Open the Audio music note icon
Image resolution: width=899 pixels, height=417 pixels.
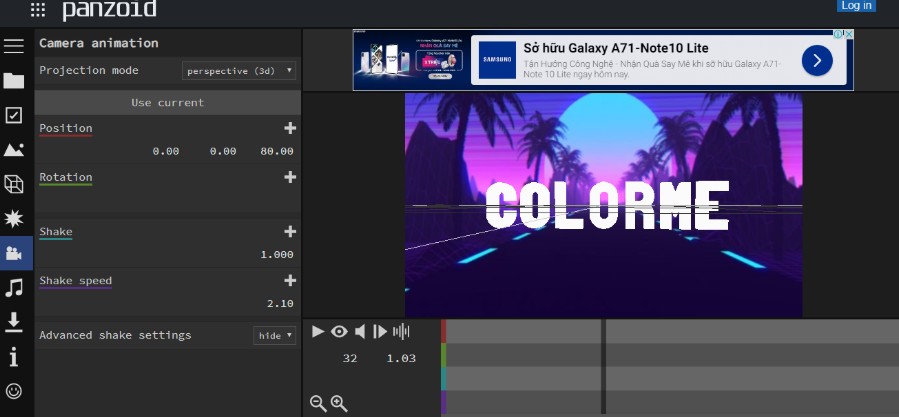coord(14,287)
